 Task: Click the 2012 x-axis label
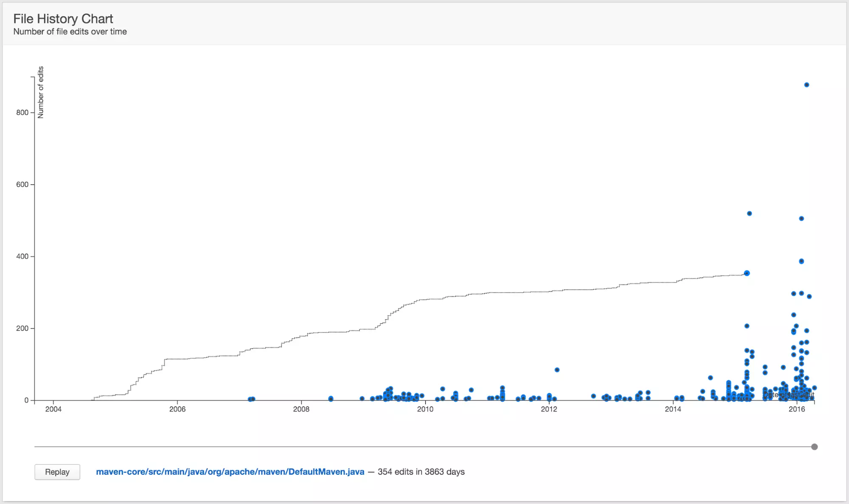click(x=549, y=409)
